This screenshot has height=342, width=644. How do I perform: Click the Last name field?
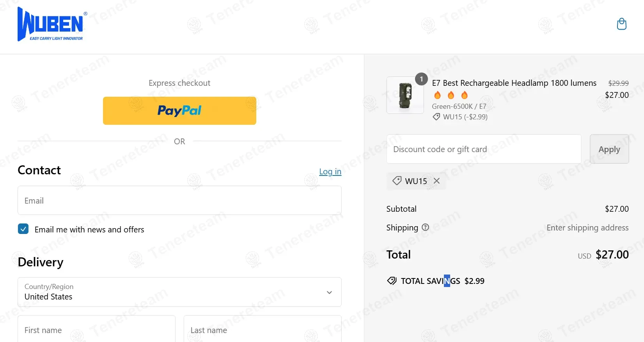[x=263, y=330]
